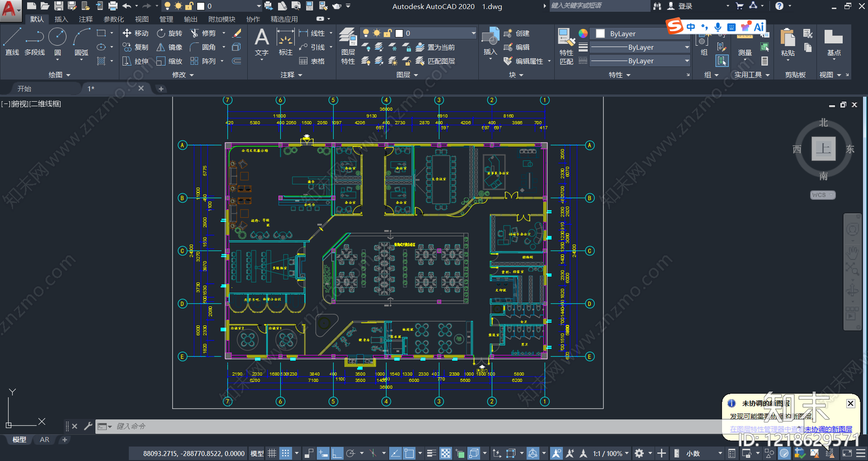Toggle Model (模型) space button in status bar
The image size is (868, 461).
[257, 453]
